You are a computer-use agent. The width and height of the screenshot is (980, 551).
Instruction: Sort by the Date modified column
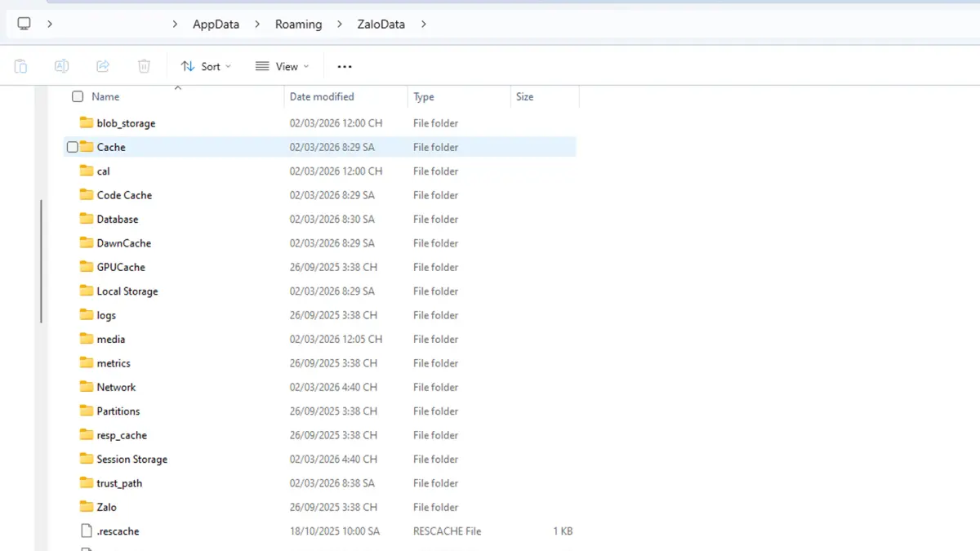click(322, 96)
